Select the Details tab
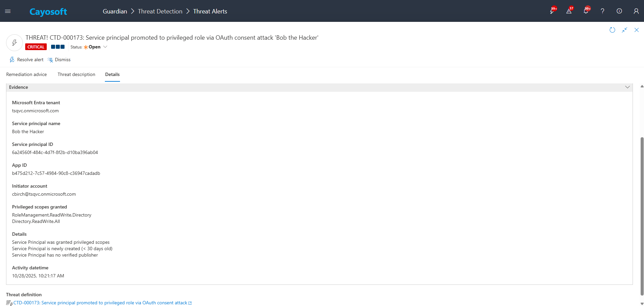This screenshot has height=306, width=644. (x=112, y=74)
